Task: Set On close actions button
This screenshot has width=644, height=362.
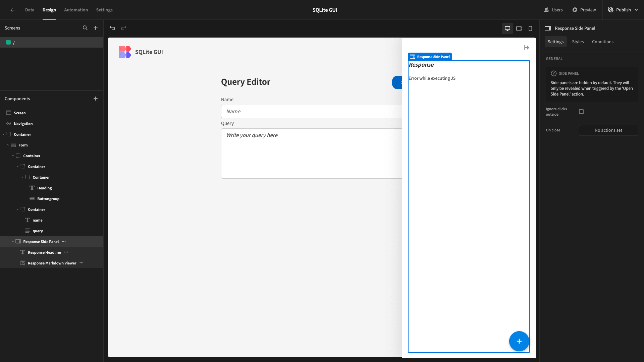Action: (608, 130)
